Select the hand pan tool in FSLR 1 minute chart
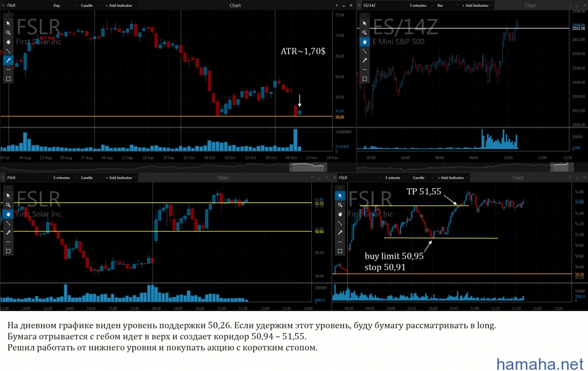This screenshot has width=588, height=371. click(x=340, y=214)
